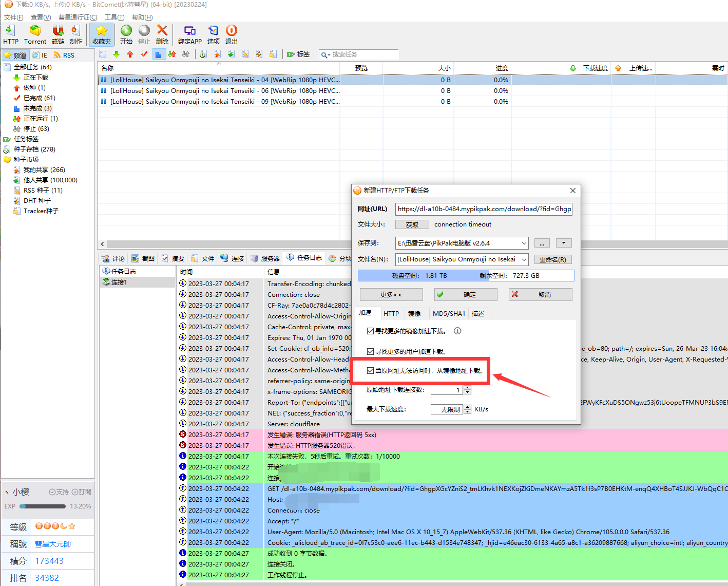Click the 名称 column header
Image resolution: width=728 pixels, height=586 pixels.
tap(219, 68)
